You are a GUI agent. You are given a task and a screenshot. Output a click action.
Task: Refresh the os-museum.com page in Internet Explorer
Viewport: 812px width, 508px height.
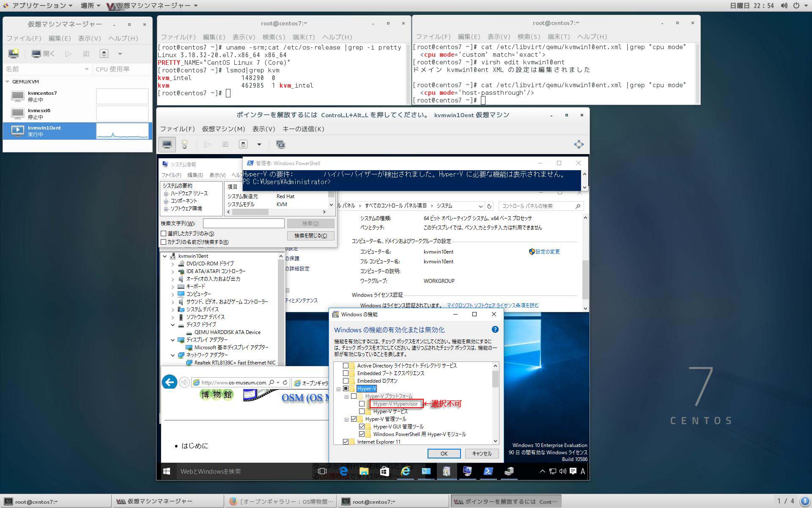(285, 382)
